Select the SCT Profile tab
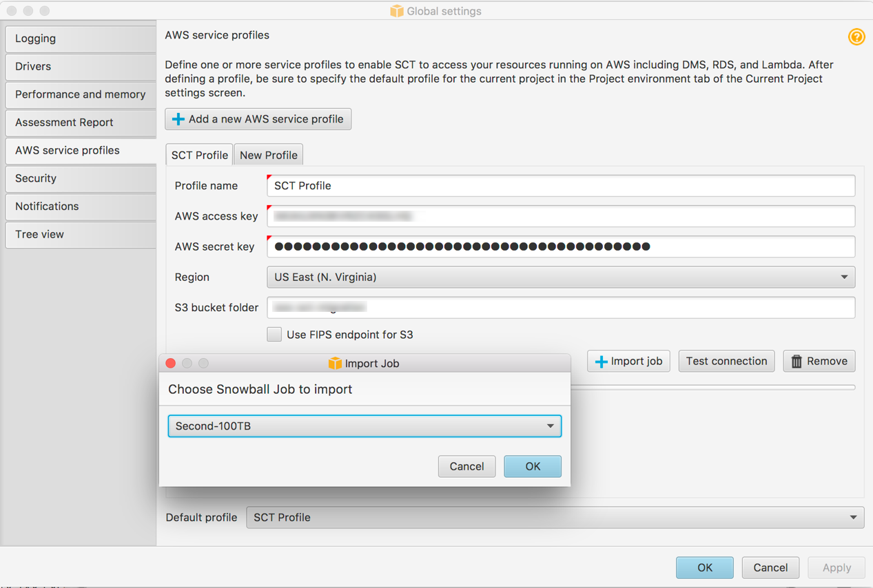 tap(199, 154)
